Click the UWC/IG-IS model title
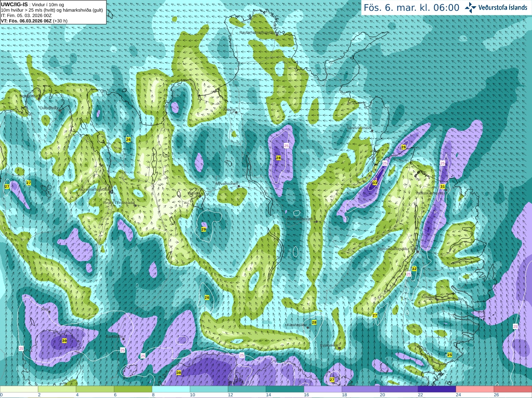Screen dimensions: 532x398 coord(15,4)
